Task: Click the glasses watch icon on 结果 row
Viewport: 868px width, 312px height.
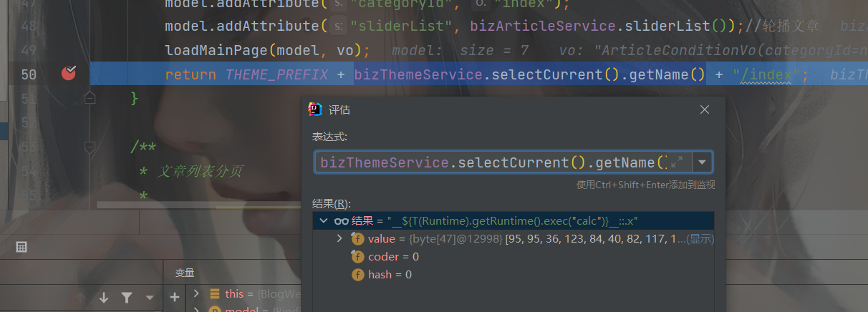Action: 341,221
